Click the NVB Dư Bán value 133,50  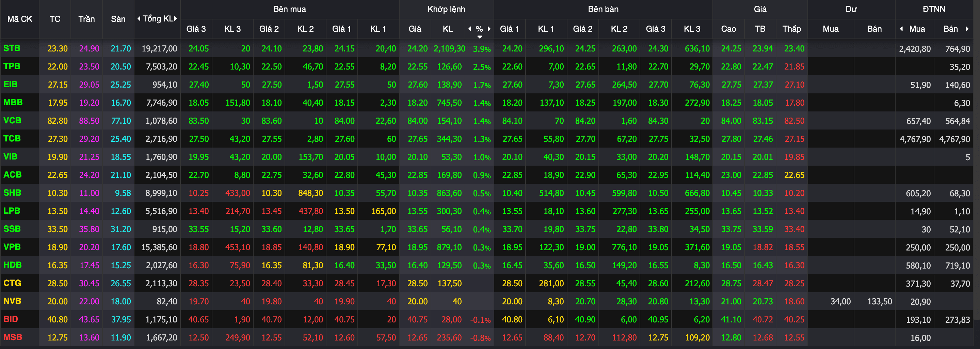coord(880,301)
